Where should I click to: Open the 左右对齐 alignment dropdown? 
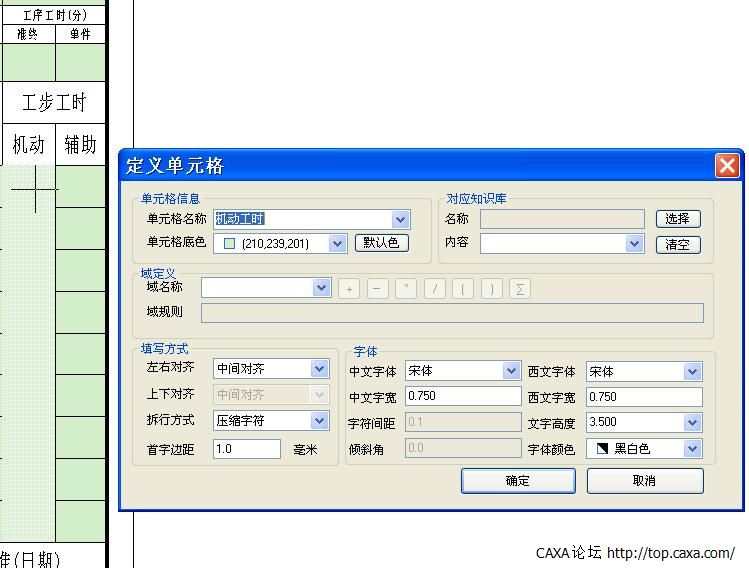(319, 369)
